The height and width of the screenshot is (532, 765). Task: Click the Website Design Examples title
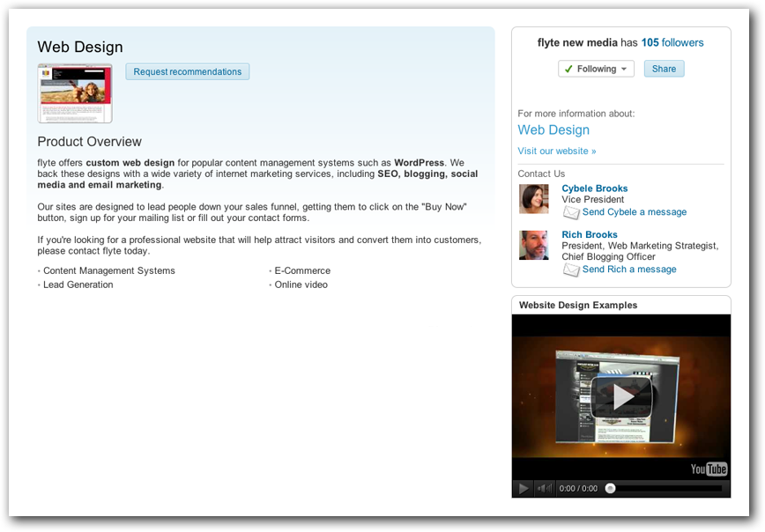click(578, 306)
